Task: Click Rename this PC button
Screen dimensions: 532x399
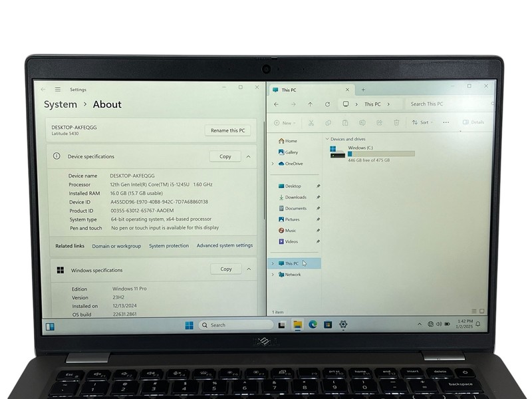Action: click(227, 130)
